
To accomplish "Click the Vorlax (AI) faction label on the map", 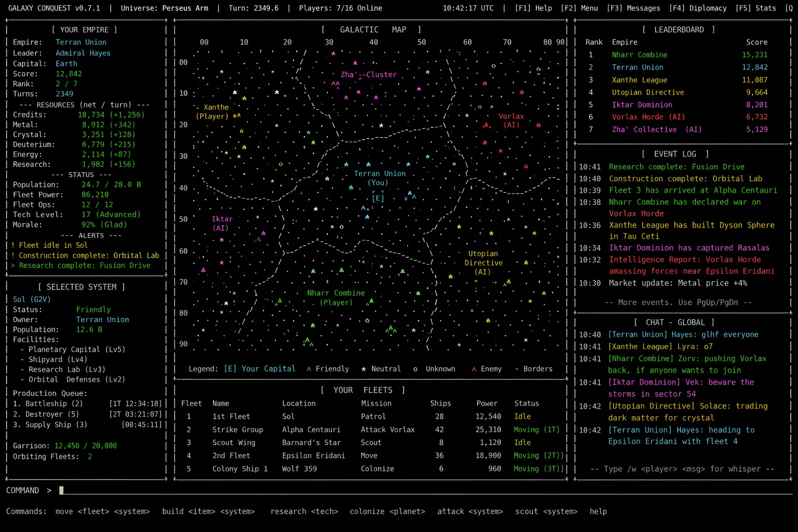I will 511,120.
